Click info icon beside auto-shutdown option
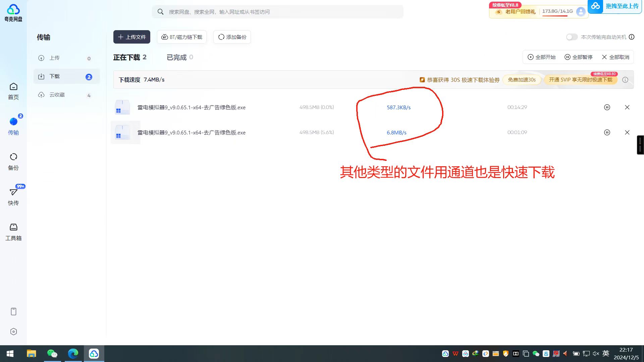Screen dimensions: 644x362 coord(632,37)
